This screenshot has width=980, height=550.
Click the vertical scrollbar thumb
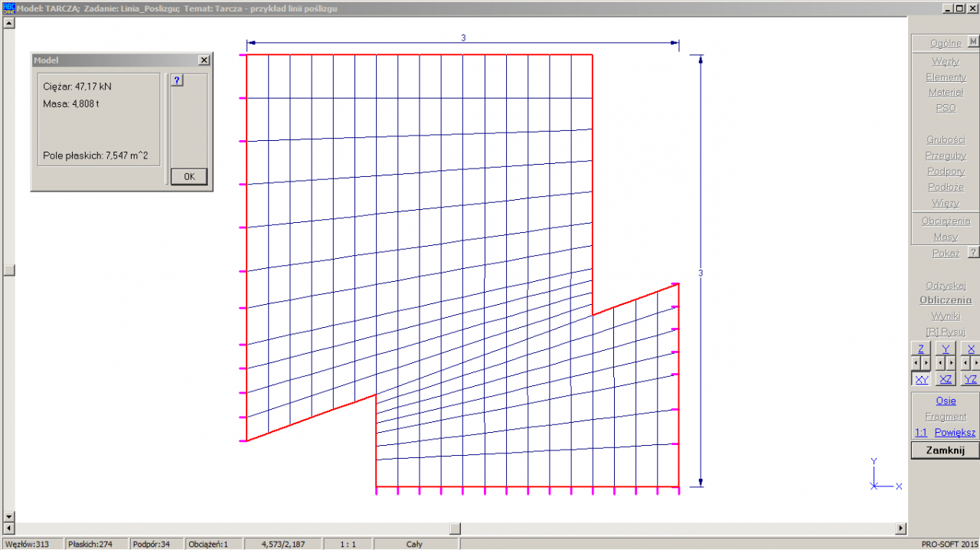9,270
